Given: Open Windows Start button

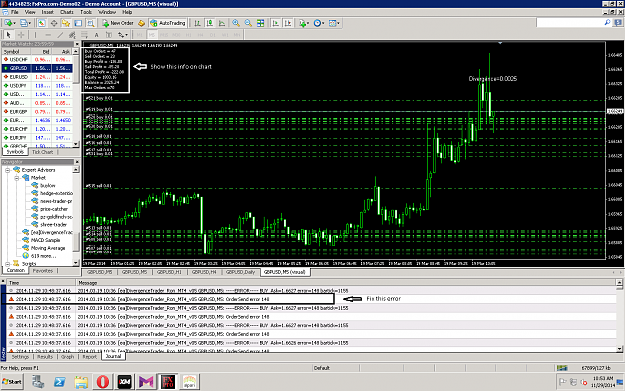Looking at the screenshot, I should pyautogui.click(x=12, y=382).
